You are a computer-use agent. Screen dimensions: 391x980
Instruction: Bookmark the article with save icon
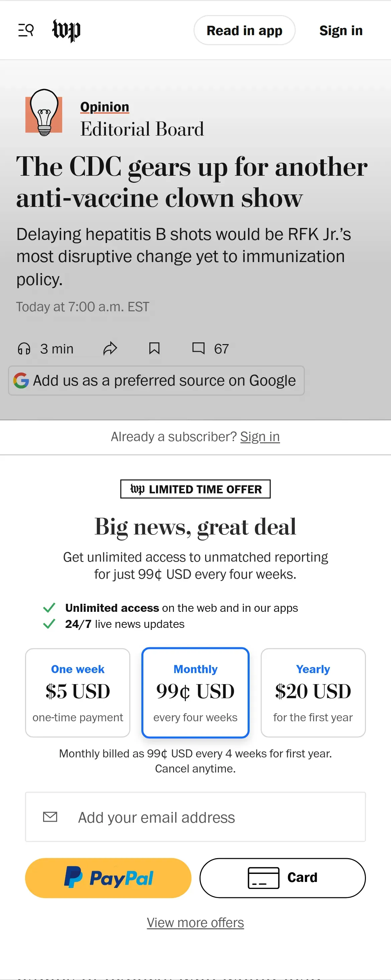pos(154,348)
